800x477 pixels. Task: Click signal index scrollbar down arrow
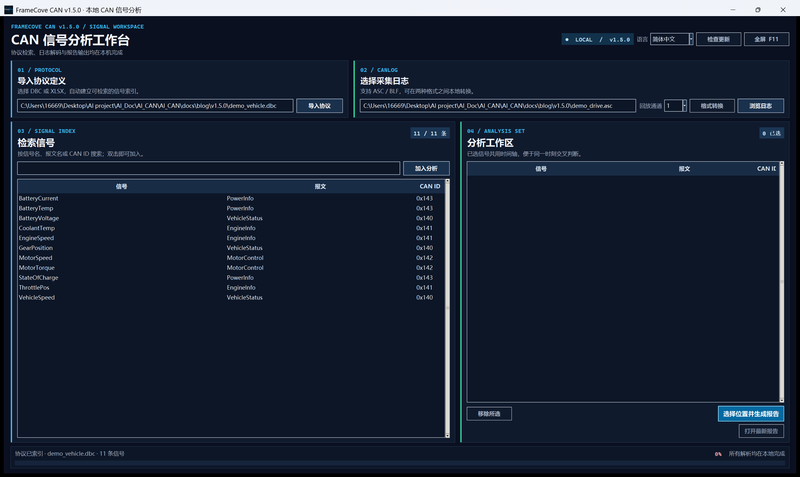(447, 435)
